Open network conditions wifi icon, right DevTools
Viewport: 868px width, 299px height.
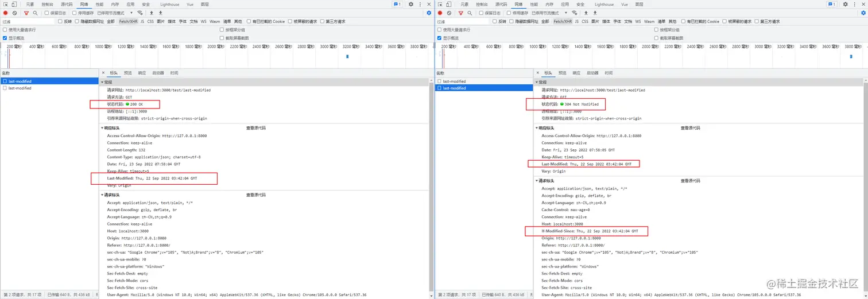[575, 13]
